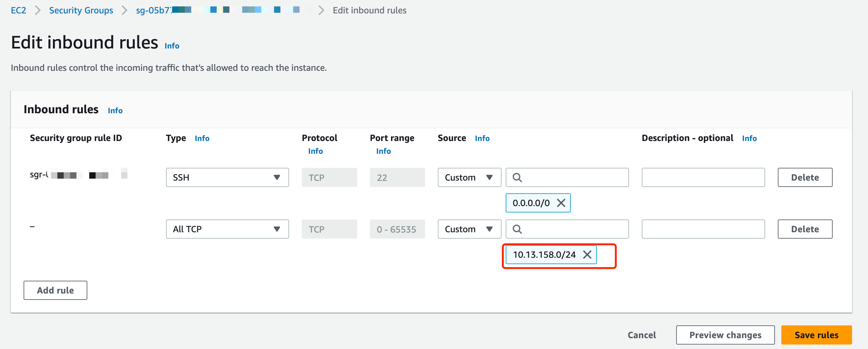Delete the All TCP inbound rule
The width and height of the screenshot is (868, 349).
click(805, 229)
